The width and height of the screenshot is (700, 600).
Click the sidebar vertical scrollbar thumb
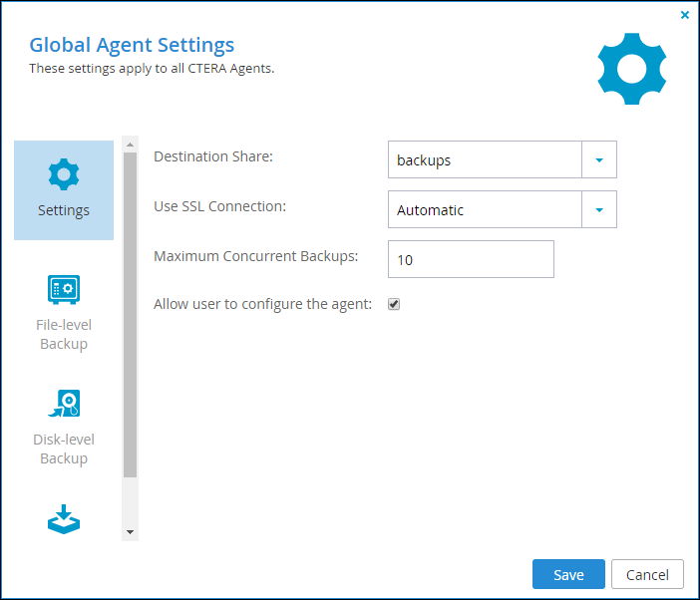pos(130,315)
